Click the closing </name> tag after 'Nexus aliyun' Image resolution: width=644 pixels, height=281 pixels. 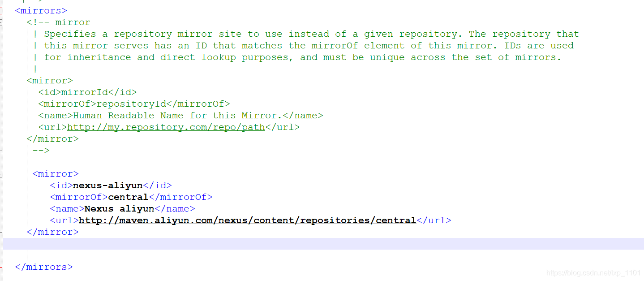pyautogui.click(x=175, y=208)
